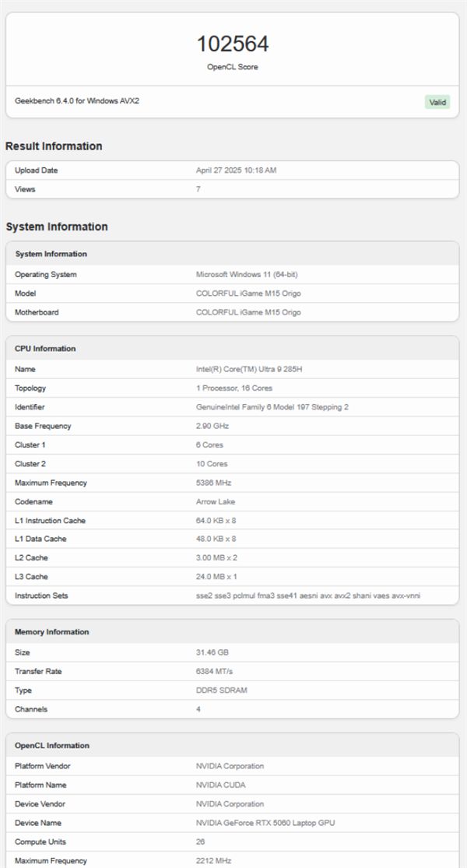Select NVIDIA GeForce RTX 5060 Laptop GPU name
Image resolution: width=467 pixels, height=868 pixels.
pyautogui.click(x=265, y=823)
